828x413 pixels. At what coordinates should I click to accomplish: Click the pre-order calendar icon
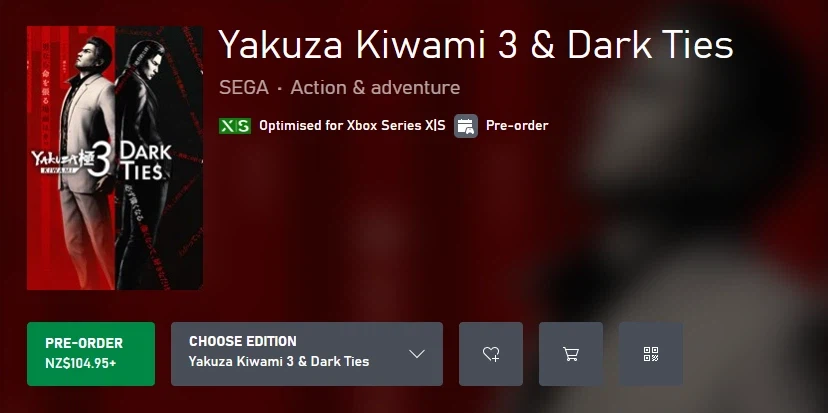(465, 126)
